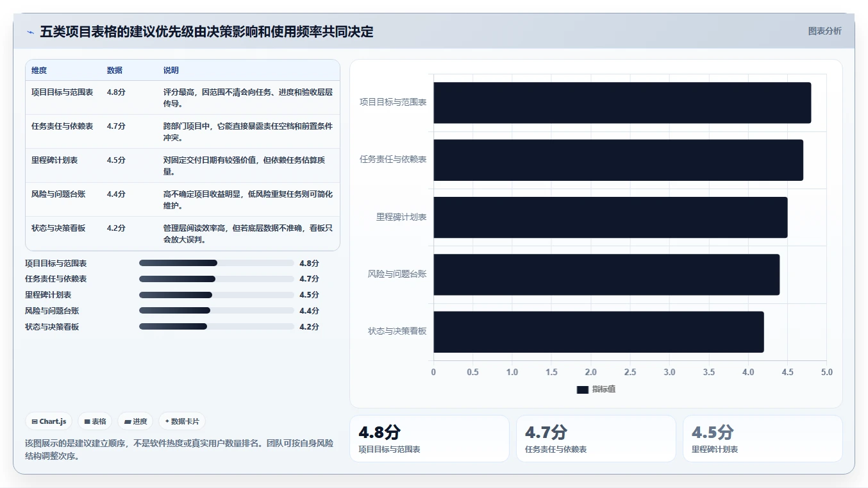Click the lightning icon beside the page title

pos(30,32)
